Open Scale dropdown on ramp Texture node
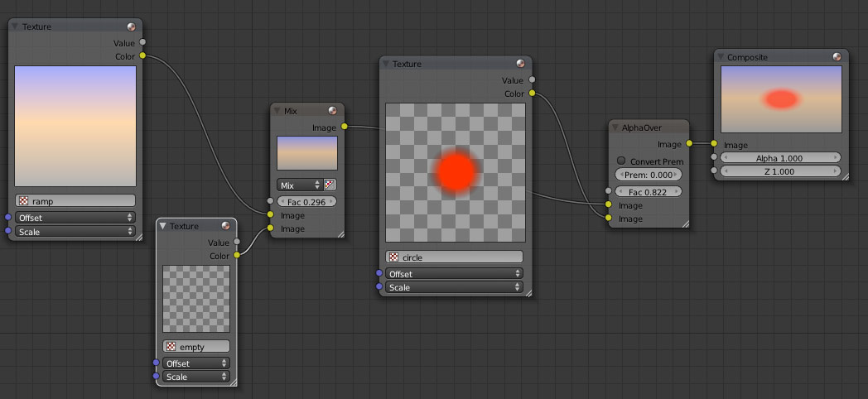This screenshot has height=399, width=868. coord(75,232)
